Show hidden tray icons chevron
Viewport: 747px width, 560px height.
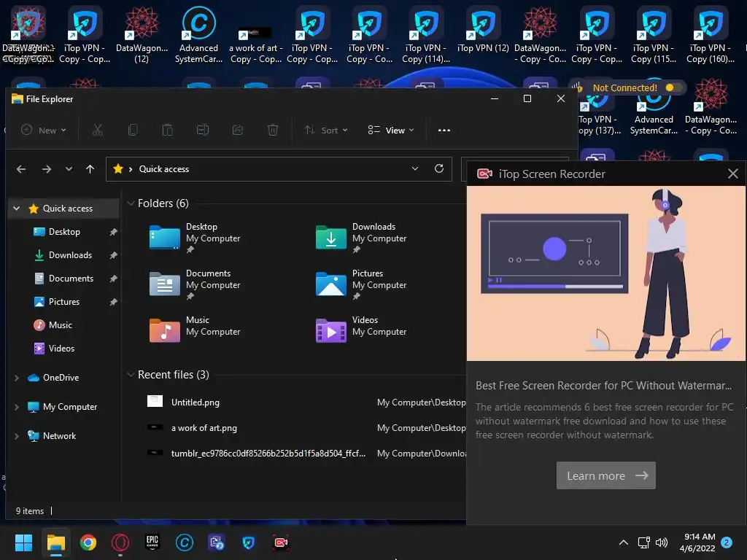[623, 542]
